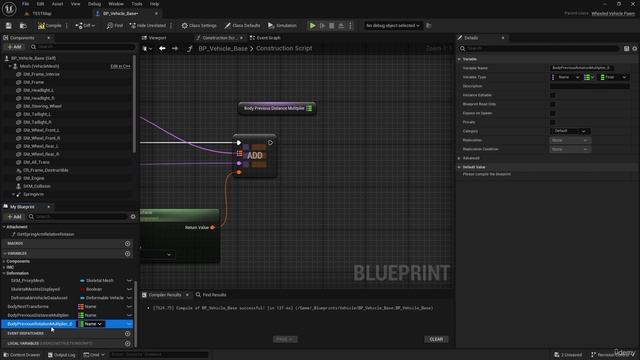The height and width of the screenshot is (360, 640).
Task: Focus the Components search field
Action: (82, 47)
